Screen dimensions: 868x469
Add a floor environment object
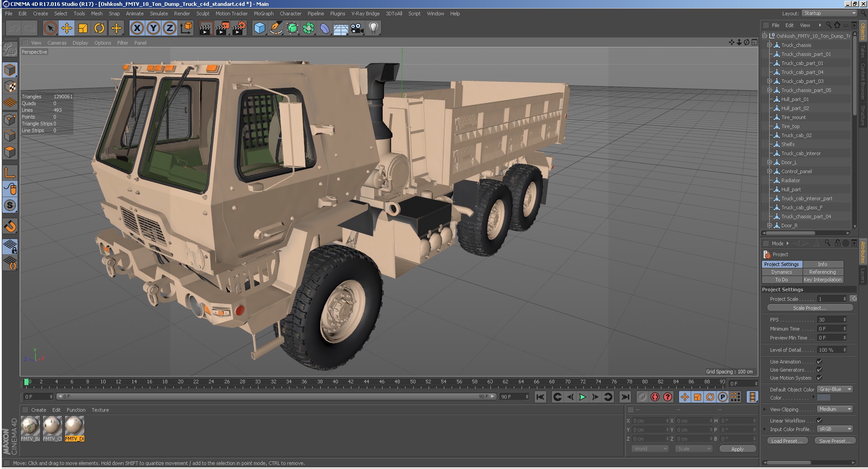[x=341, y=28]
